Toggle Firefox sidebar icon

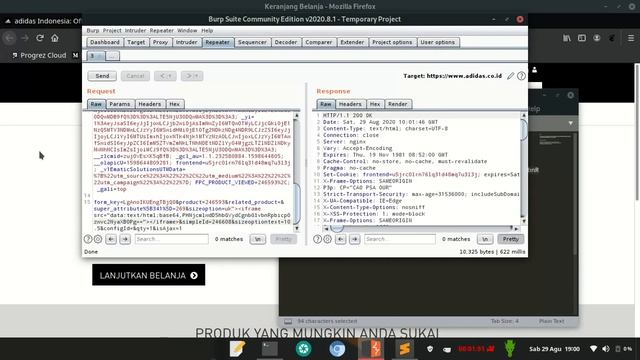(582, 38)
